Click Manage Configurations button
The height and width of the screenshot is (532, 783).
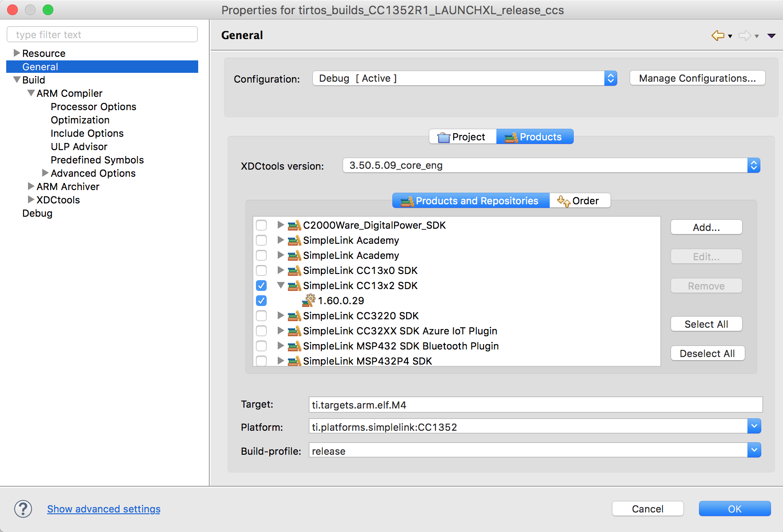tap(697, 78)
